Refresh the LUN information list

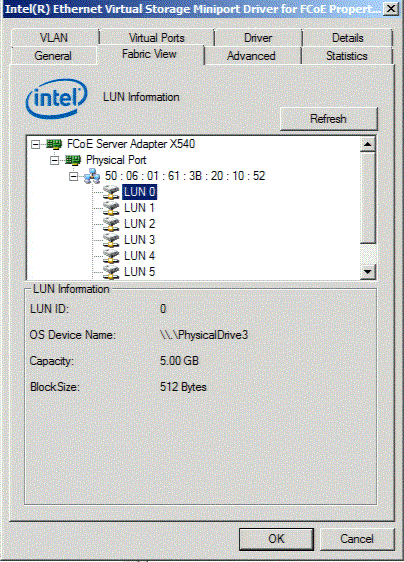(x=328, y=119)
